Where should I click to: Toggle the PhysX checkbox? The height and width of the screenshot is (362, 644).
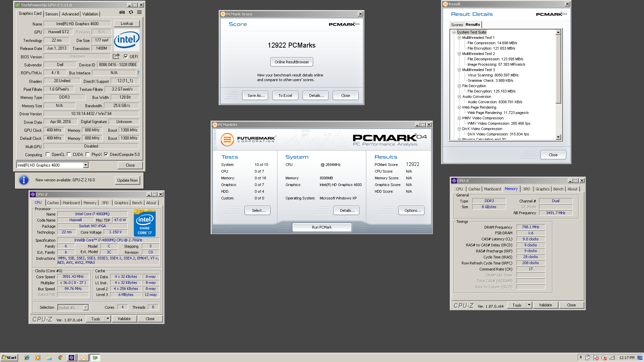88,155
